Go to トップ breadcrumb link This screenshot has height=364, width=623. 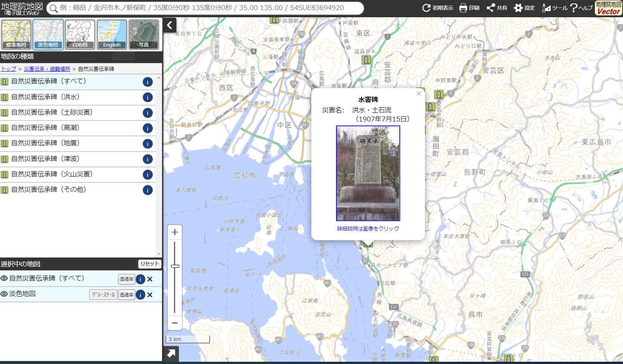pyautogui.click(x=8, y=69)
